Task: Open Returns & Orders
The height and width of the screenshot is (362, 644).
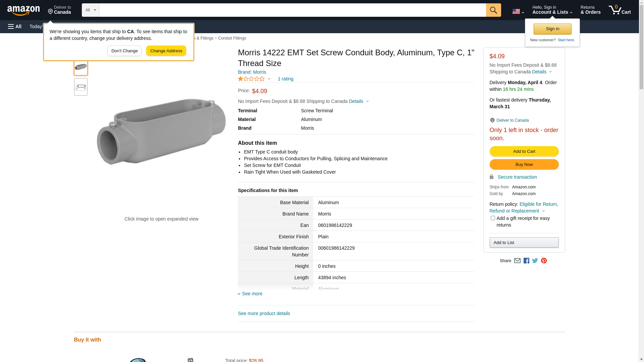Action: point(590,10)
